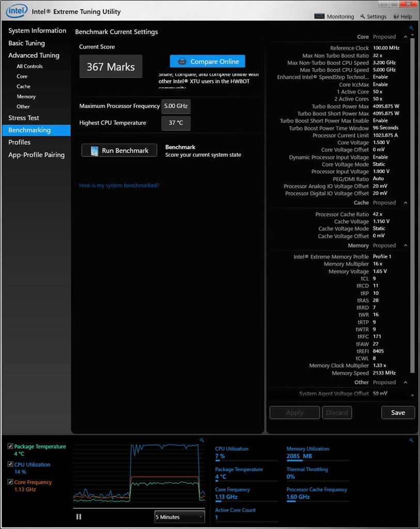This screenshot has width=420, height=529.
Task: Click scrollbar down arrow in settings panel
Action: point(412,395)
